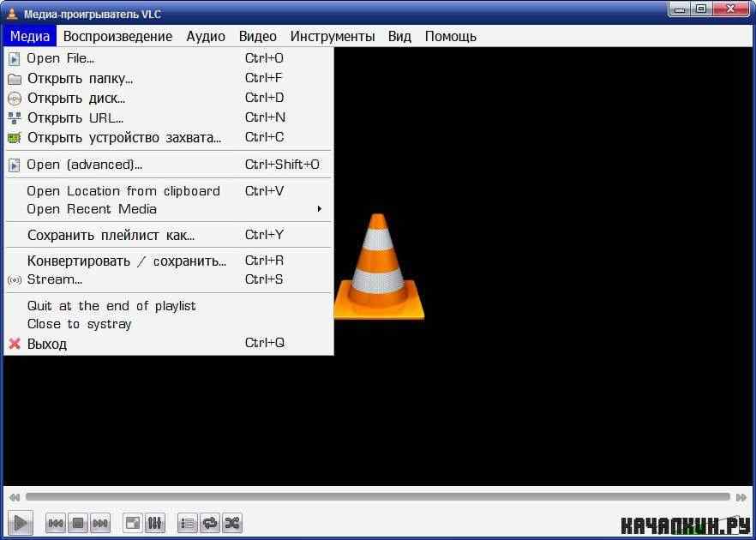Maximize the VLC window
Viewport: 756px width, 540px height.
click(x=701, y=9)
